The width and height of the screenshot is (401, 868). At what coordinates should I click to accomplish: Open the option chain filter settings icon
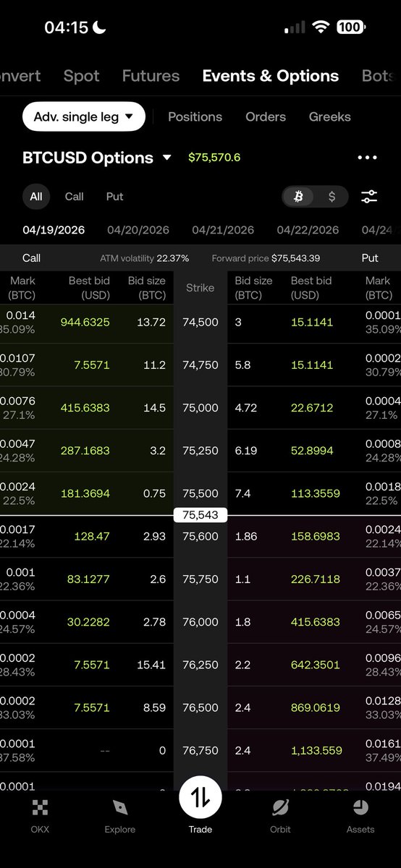tap(369, 196)
